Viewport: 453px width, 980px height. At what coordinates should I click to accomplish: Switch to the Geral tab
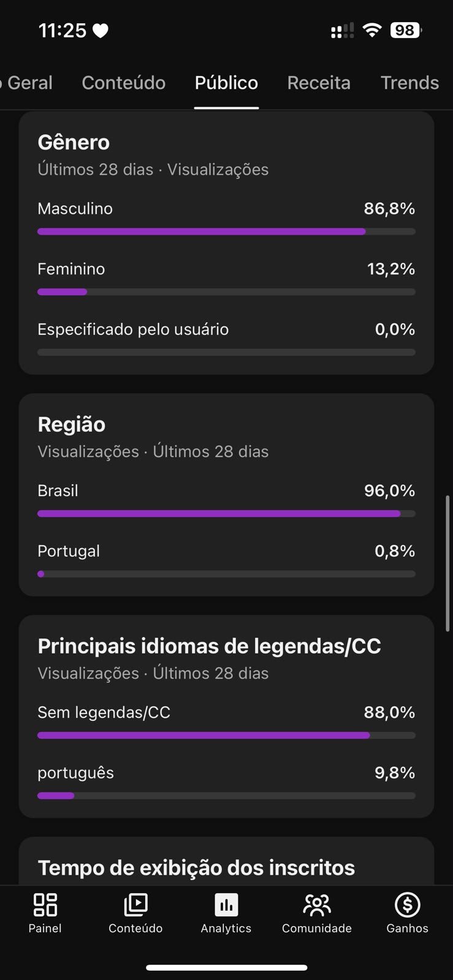coord(27,83)
